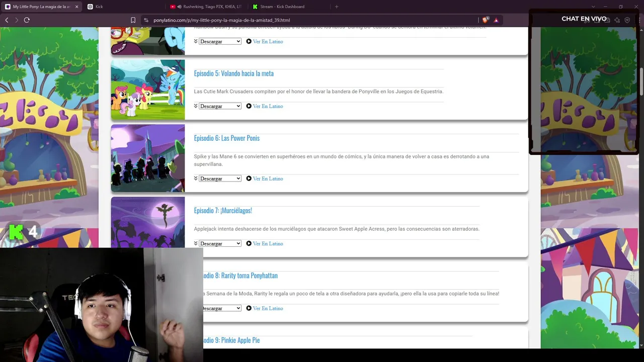View site information icon beside the URL
The image size is (644, 362).
tap(146, 20)
